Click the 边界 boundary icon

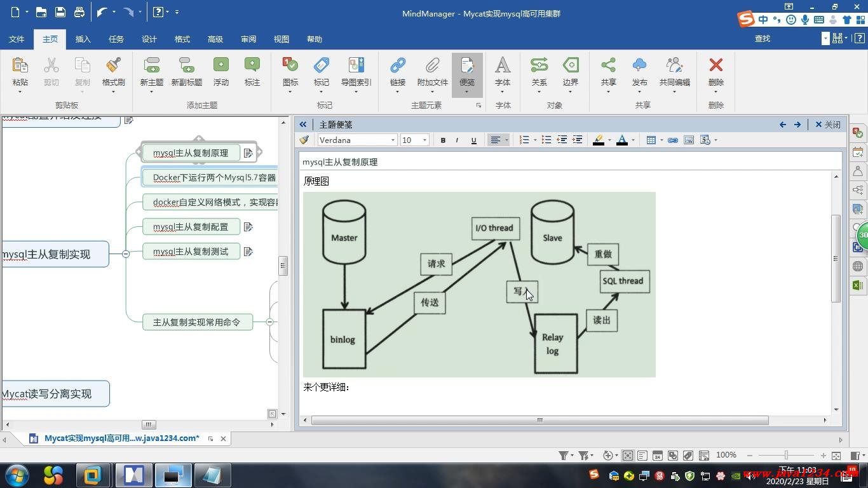tap(571, 66)
